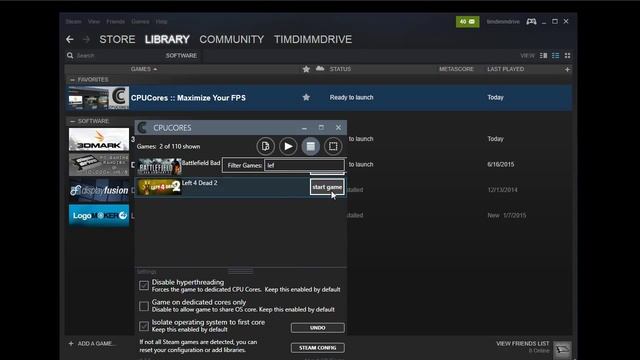Open the Steam menu

[x=73, y=21]
